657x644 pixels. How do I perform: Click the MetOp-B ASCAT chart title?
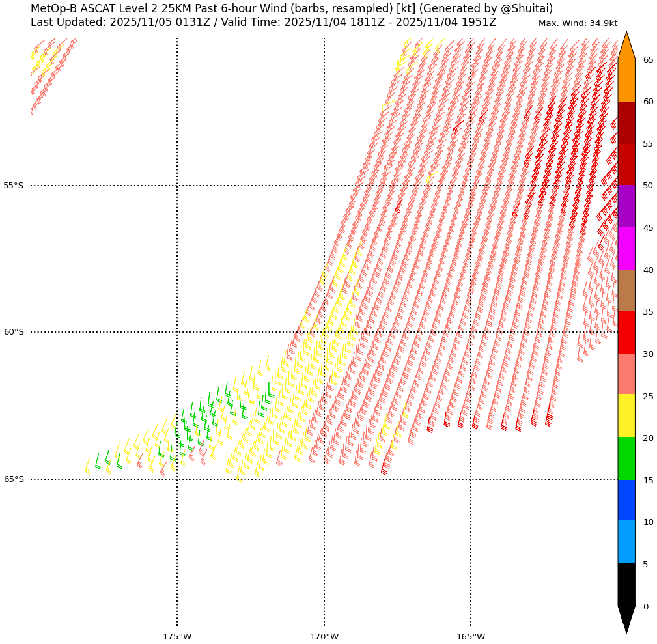pos(291,8)
